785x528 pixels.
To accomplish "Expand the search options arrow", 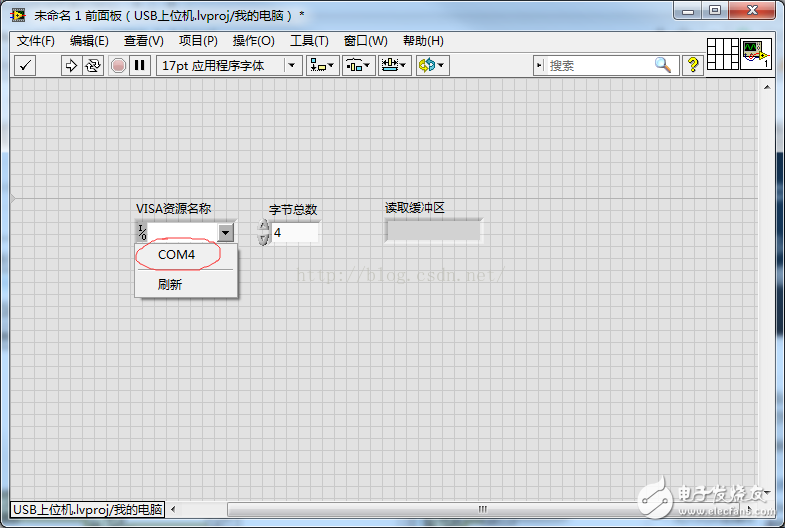I will 539,65.
